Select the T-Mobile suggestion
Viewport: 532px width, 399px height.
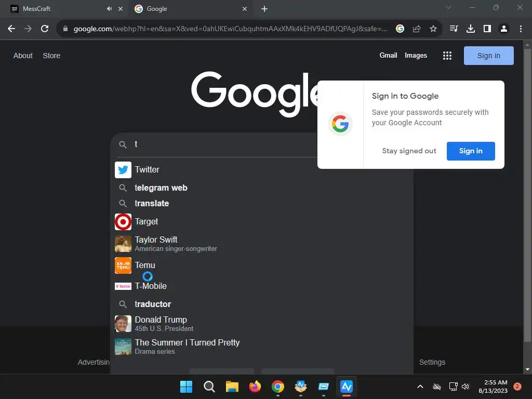[262, 286]
